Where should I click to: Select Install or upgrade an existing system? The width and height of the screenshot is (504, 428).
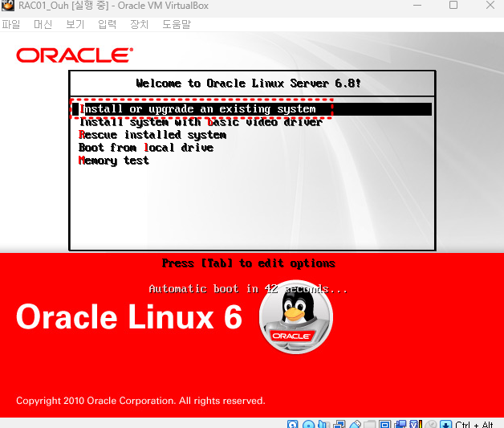click(252, 109)
